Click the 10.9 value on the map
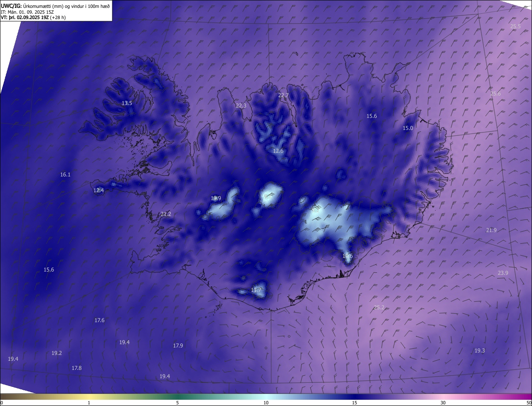The image size is (532, 406). point(216,198)
